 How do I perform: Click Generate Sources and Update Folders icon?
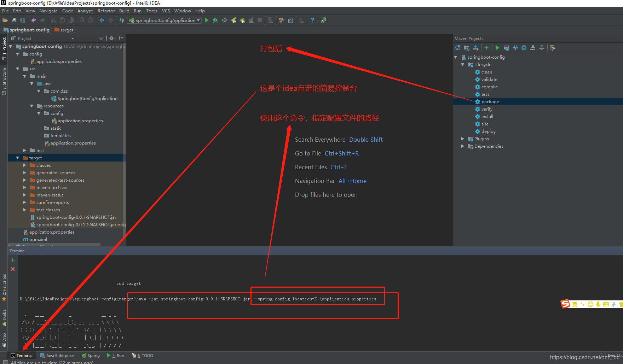[467, 48]
